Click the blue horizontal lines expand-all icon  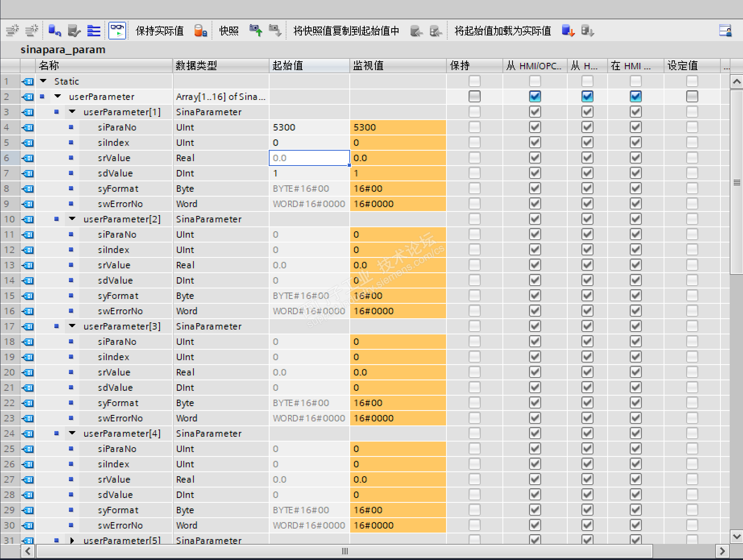(94, 31)
